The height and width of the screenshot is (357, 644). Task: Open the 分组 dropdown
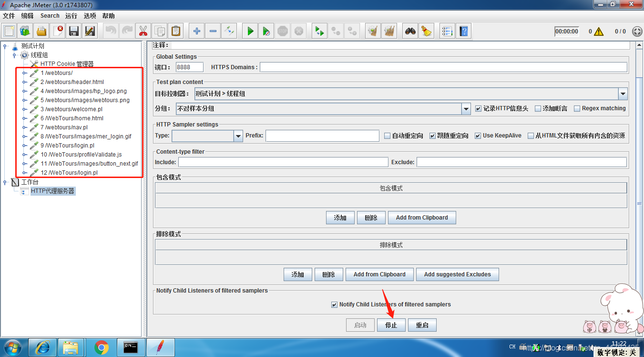tap(466, 109)
